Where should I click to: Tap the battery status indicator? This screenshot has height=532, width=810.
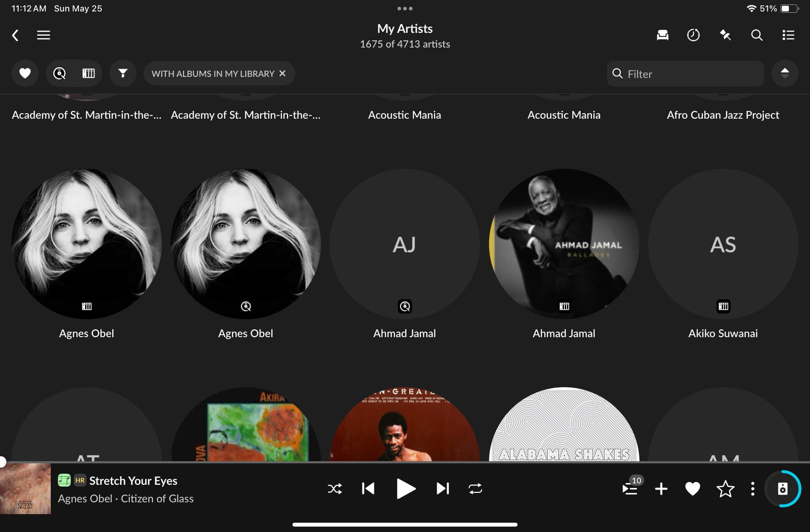click(x=789, y=8)
